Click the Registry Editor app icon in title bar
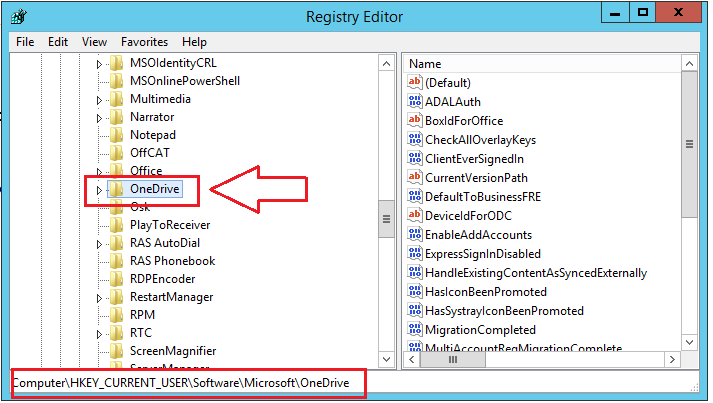The width and height of the screenshot is (713, 403). point(19,17)
